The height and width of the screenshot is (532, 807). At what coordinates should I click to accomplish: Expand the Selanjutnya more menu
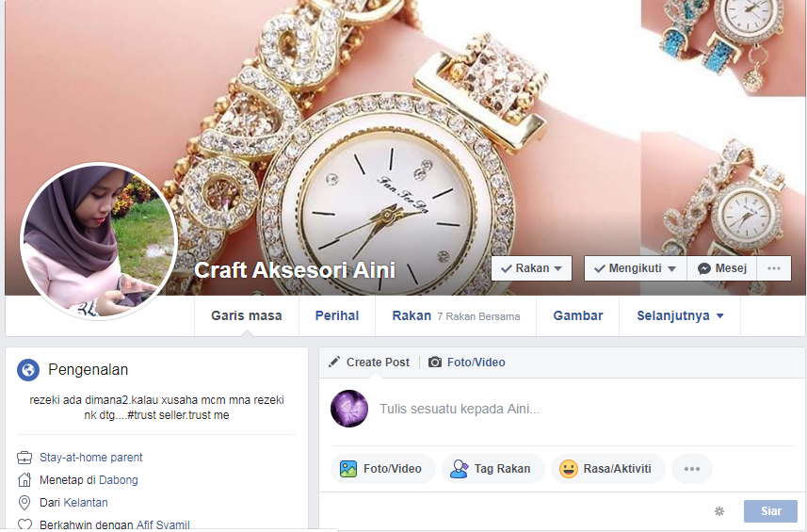(x=681, y=316)
